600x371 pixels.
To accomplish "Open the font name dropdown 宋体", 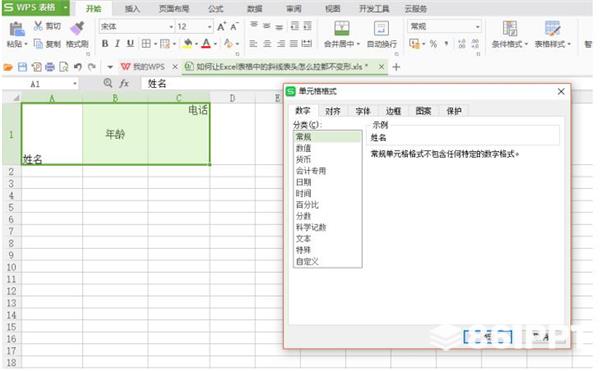I will click(x=171, y=27).
